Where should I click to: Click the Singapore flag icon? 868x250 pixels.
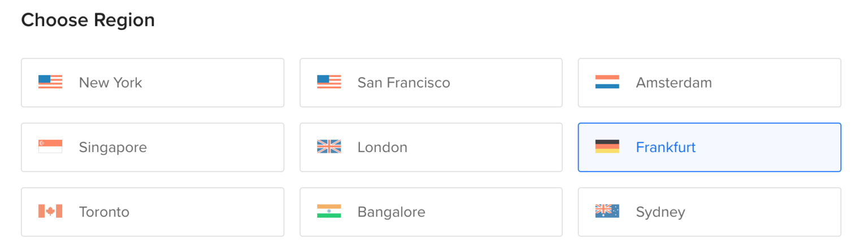pyautogui.click(x=50, y=147)
